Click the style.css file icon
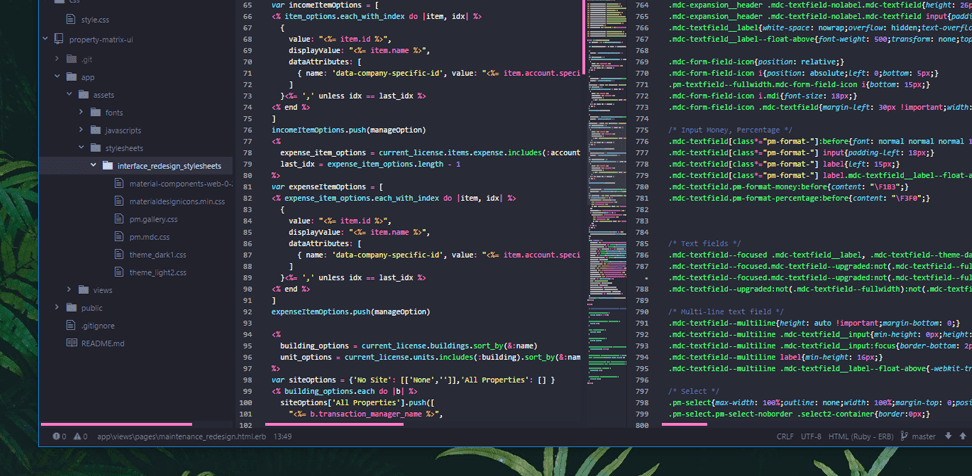Viewport: 972px width, 476px height. tap(71, 20)
